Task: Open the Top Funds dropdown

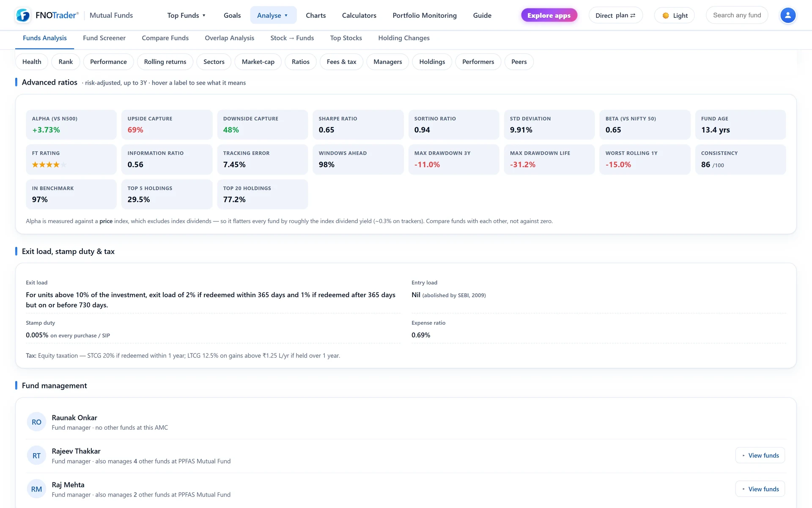Action: [x=187, y=15]
